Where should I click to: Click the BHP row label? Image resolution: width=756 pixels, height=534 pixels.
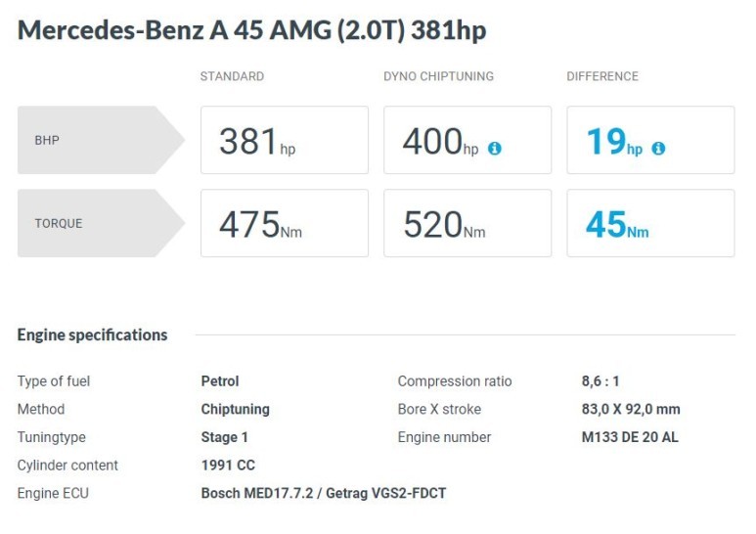(x=47, y=140)
